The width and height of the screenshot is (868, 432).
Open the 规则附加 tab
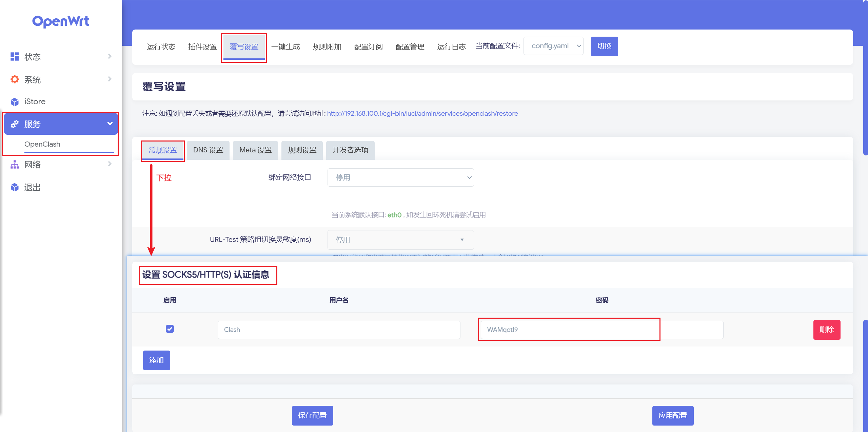tap(327, 46)
